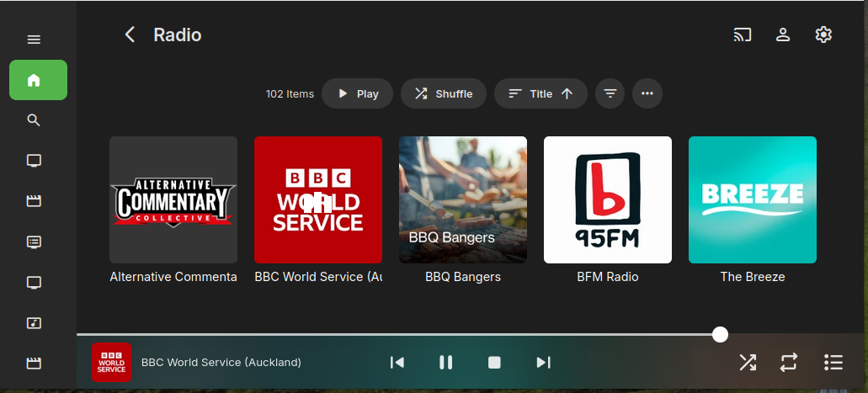
Task: Pause the current playback
Action: pyautogui.click(x=445, y=363)
